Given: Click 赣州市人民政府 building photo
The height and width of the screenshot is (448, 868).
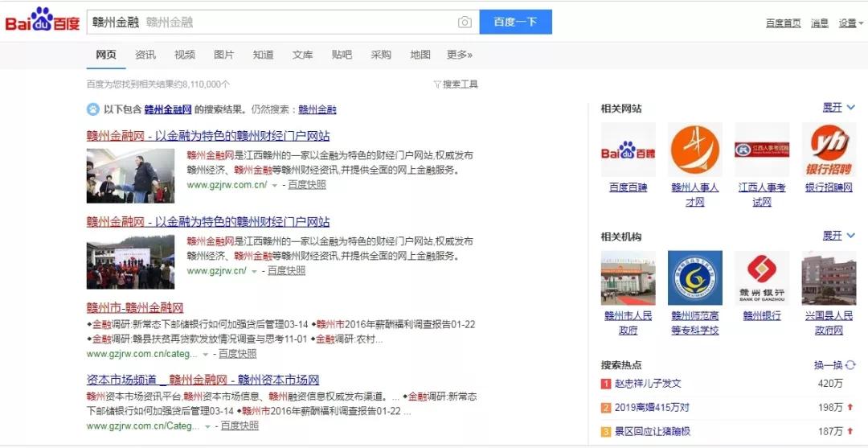Looking at the screenshot, I should click(628, 278).
